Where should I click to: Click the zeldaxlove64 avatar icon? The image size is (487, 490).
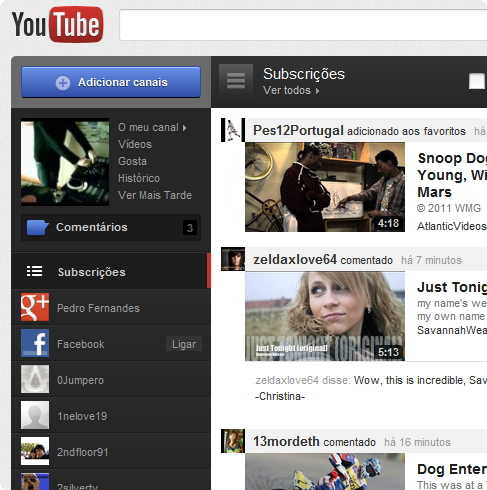233,259
